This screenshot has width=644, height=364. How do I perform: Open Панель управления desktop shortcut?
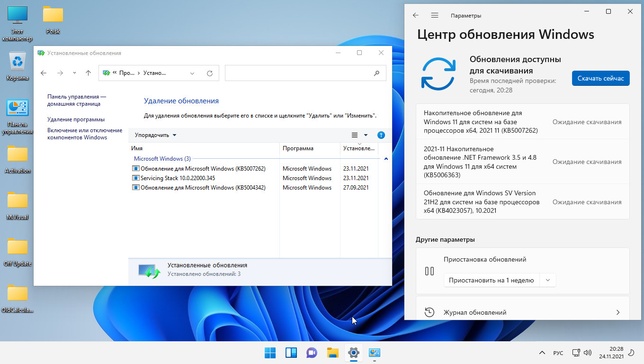[x=17, y=117]
